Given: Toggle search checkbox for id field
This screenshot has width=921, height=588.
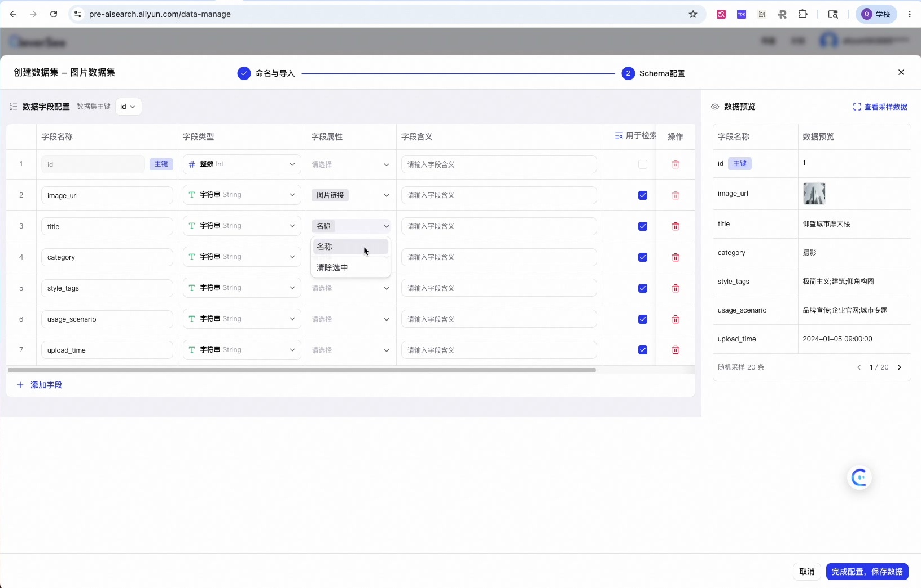Looking at the screenshot, I should 642,164.
